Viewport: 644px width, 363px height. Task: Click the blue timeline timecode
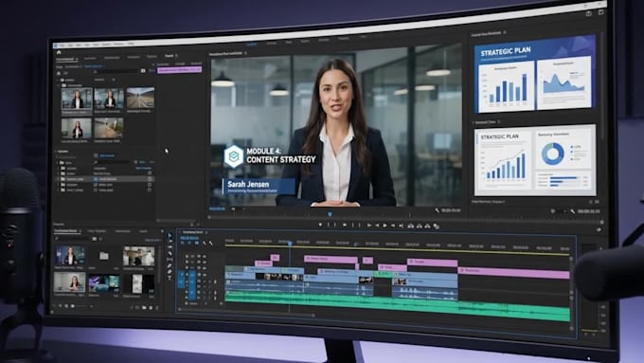click(x=189, y=238)
